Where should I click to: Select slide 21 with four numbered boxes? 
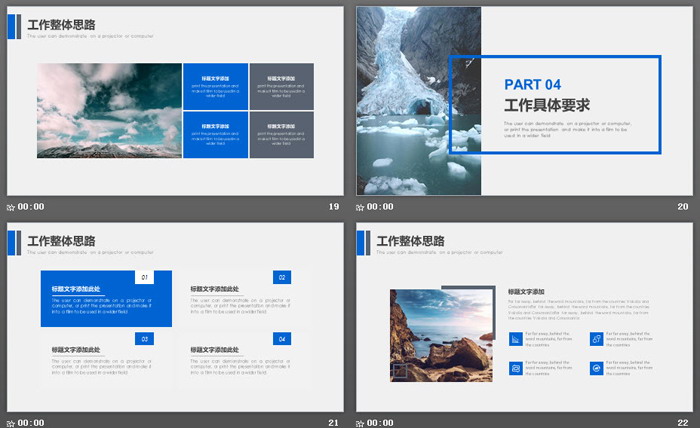174,316
